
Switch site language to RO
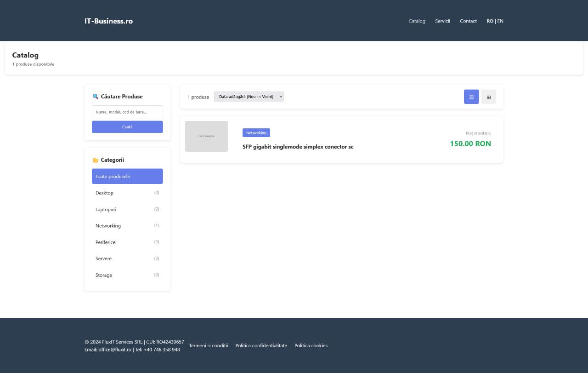[490, 21]
